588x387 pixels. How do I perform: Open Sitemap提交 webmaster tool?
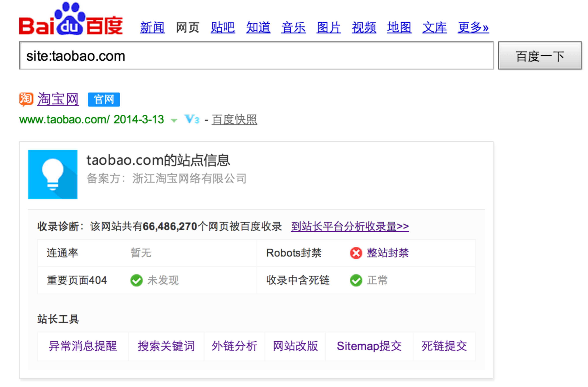click(x=369, y=346)
